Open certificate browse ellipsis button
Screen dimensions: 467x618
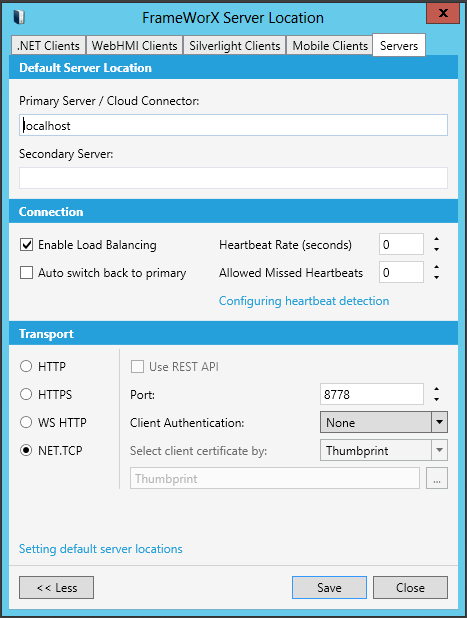[x=437, y=478]
